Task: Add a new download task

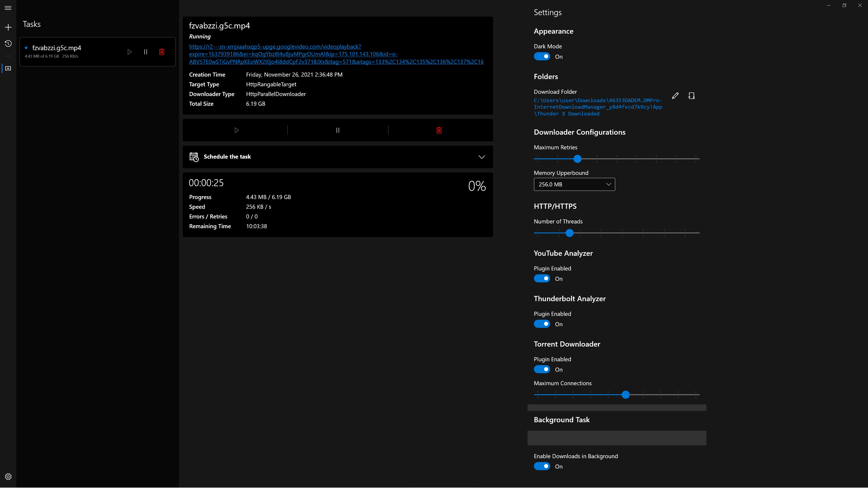Action: pyautogui.click(x=8, y=27)
